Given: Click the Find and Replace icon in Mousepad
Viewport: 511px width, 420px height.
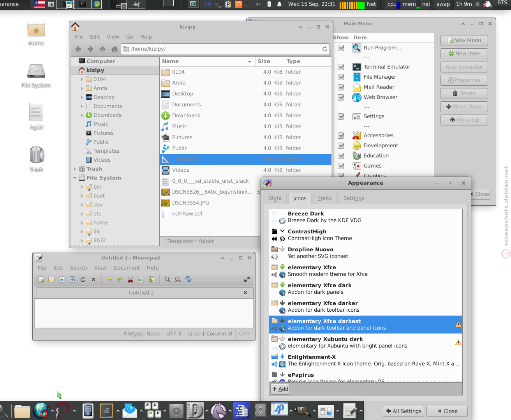Looking at the screenshot, I should (x=178, y=279).
